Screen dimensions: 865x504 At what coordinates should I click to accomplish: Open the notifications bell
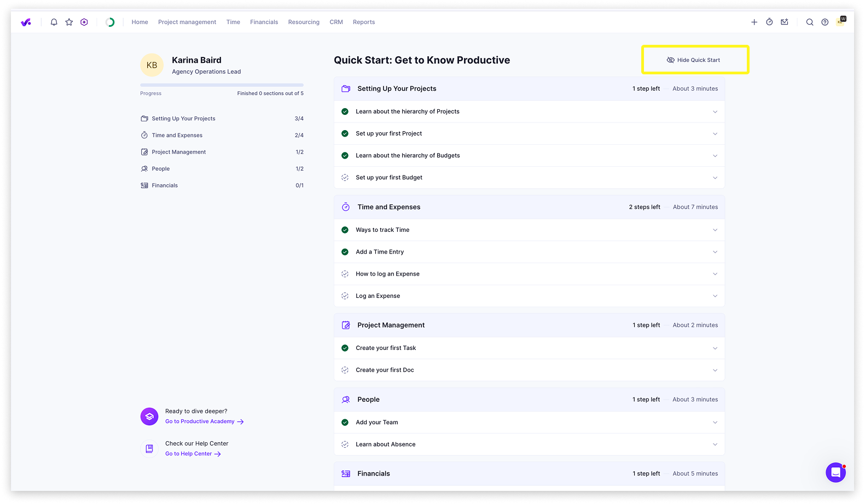(x=54, y=22)
